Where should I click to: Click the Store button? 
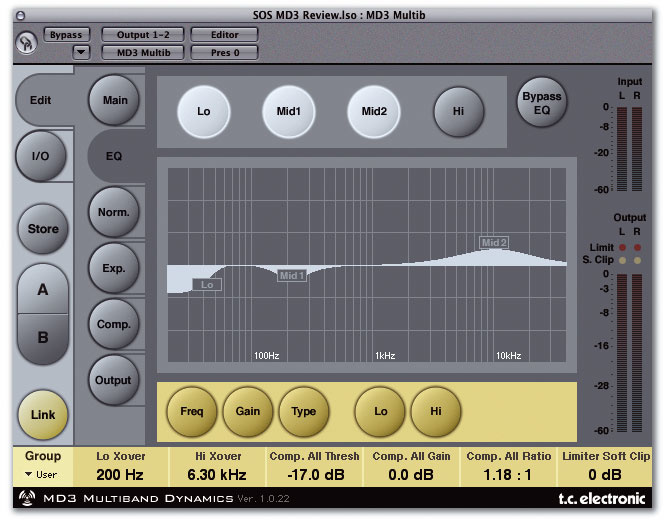pyautogui.click(x=43, y=229)
